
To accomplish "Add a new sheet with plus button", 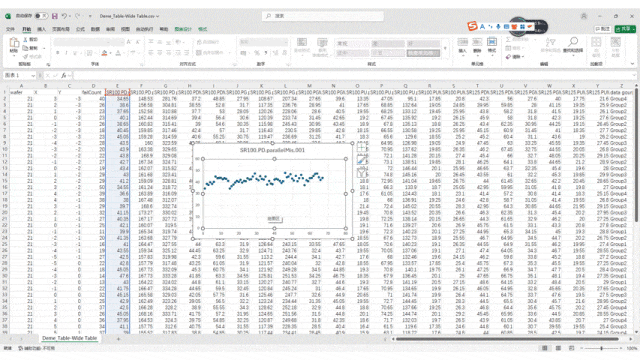I will (118, 339).
